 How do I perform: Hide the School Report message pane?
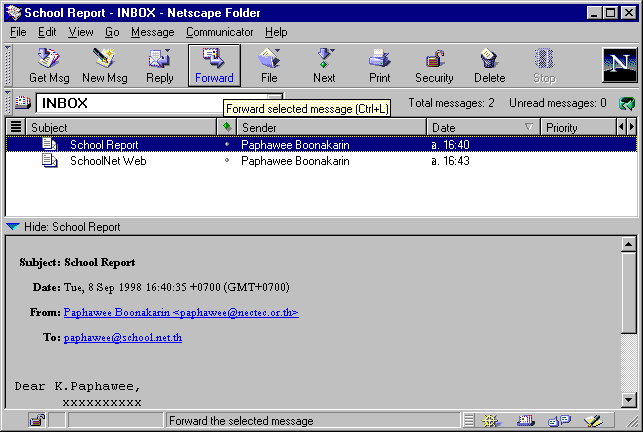pos(13,226)
